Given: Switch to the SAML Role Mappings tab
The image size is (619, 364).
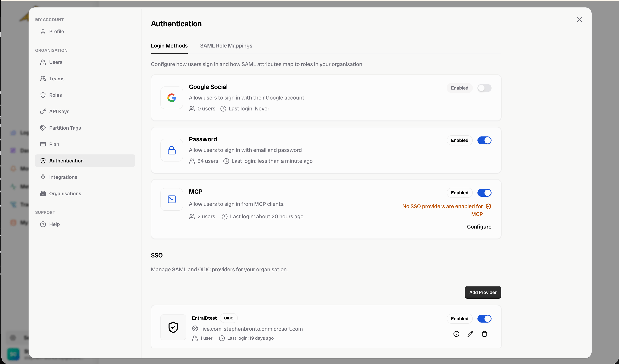Looking at the screenshot, I should tap(226, 46).
